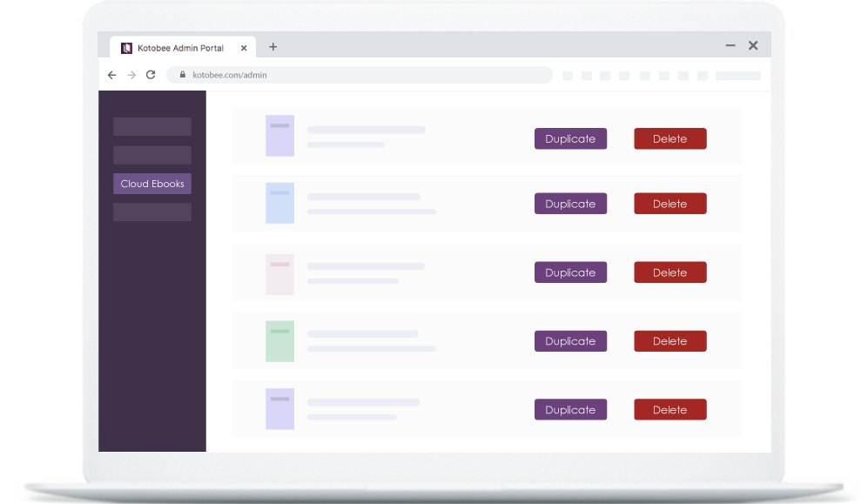Screen dimensions: 868x504
Task: Duplicate the green-covered ebook
Action: [570, 340]
